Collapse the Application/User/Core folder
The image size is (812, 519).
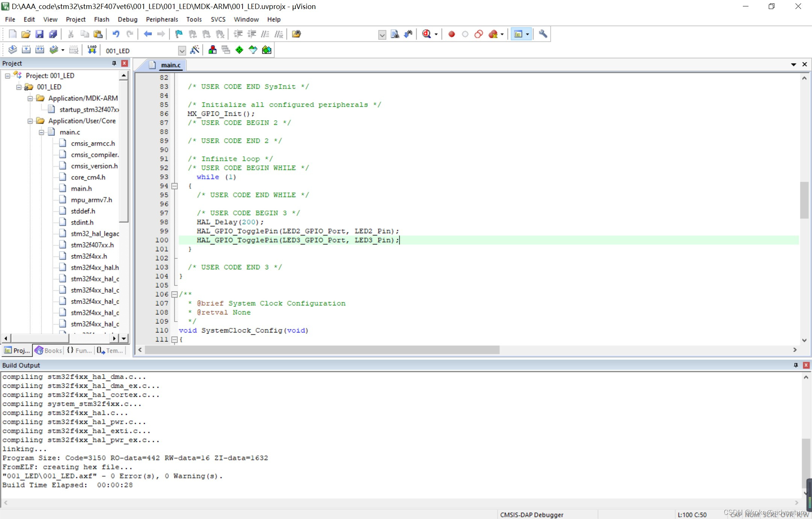coord(30,121)
